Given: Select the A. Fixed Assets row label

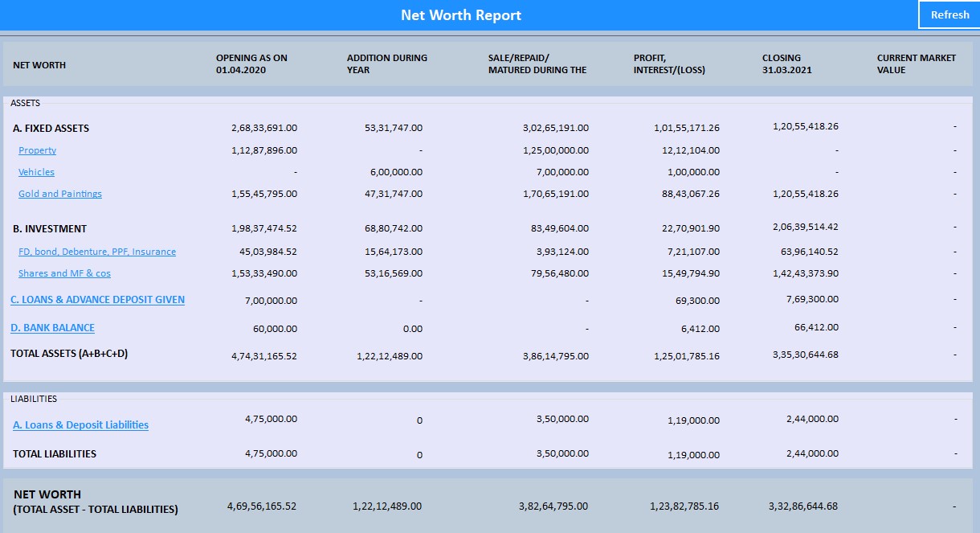Looking at the screenshot, I should [51, 129].
